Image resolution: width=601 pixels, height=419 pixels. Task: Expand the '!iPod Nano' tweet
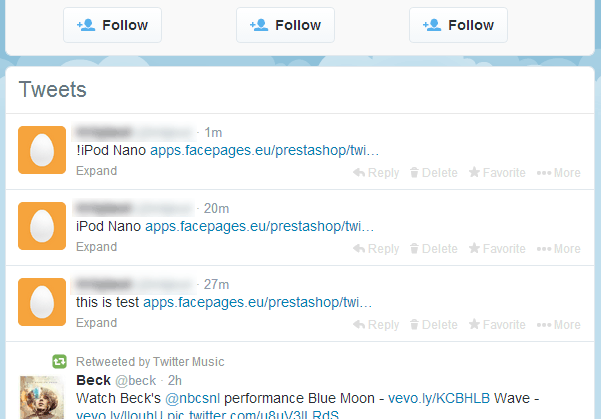click(96, 171)
